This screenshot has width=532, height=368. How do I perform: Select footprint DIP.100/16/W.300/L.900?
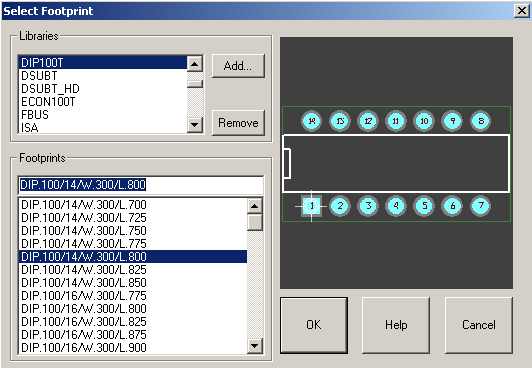point(133,348)
